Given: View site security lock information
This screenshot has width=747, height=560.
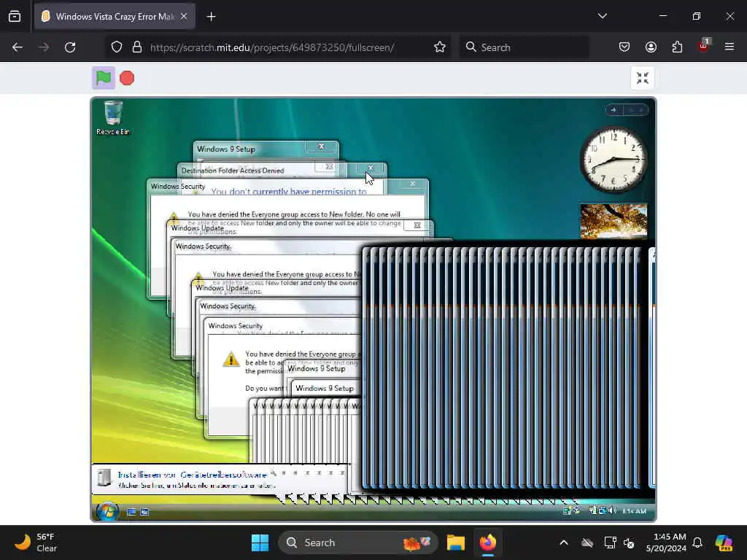Looking at the screenshot, I should [137, 47].
